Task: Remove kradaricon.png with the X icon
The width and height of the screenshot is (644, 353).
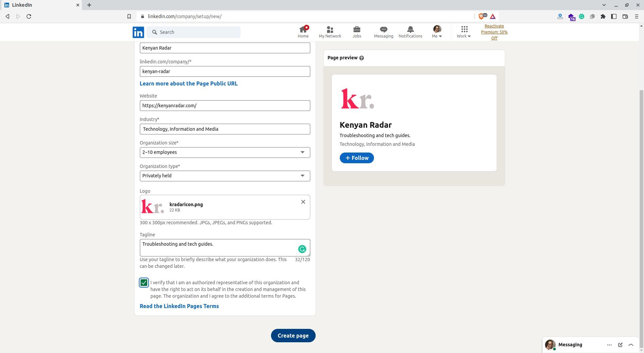Action: click(x=303, y=201)
